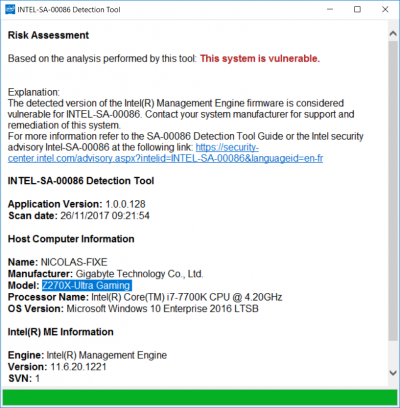Image resolution: width=400 pixels, height=408 pixels.
Task: Click the 'SVN: 1' line
Action: coord(24,379)
